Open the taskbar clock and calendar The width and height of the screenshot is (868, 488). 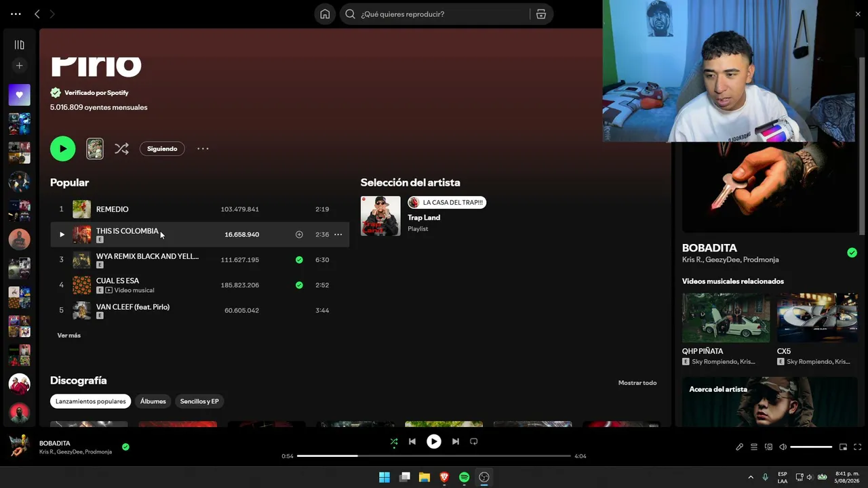(847, 477)
